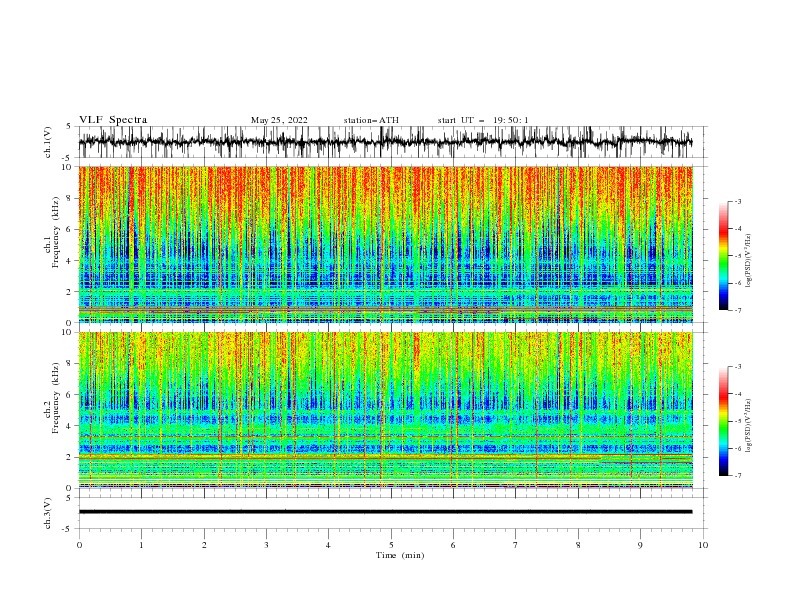Screen dimensions: 792x612
Task: Click the 4 kHz tick of ch.2 frequency axis
Action: coord(70,426)
